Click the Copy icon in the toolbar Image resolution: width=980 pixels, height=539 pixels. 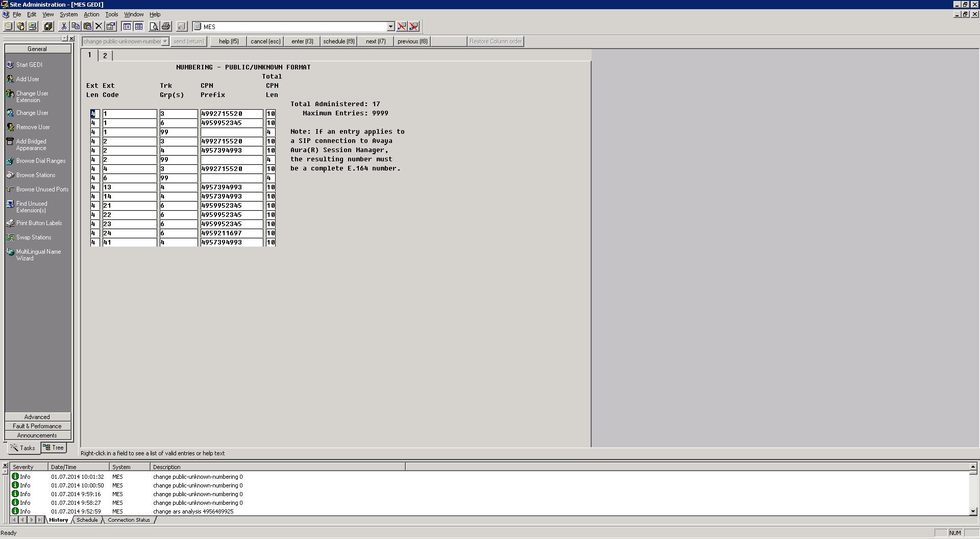pos(76,27)
